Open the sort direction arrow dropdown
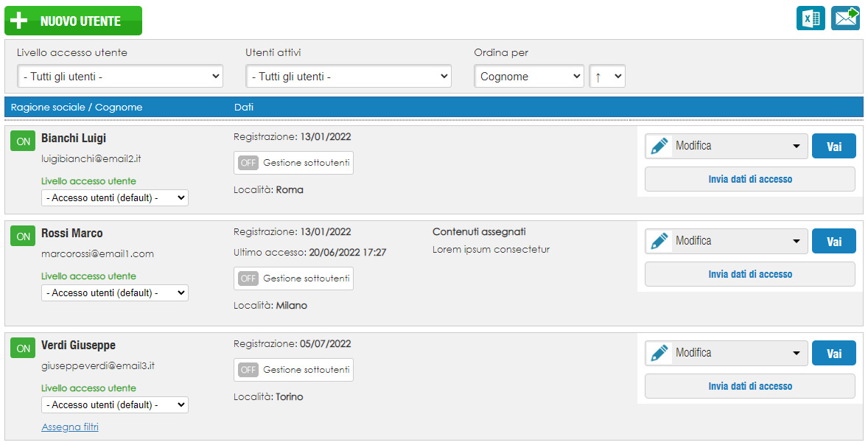The height and width of the screenshot is (445, 868). (x=607, y=77)
